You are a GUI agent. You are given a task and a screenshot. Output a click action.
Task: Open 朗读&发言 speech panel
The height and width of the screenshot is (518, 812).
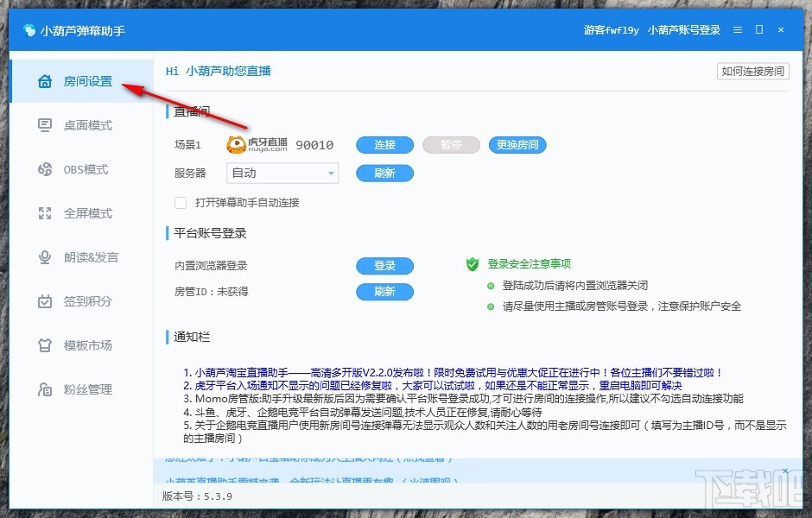83,257
